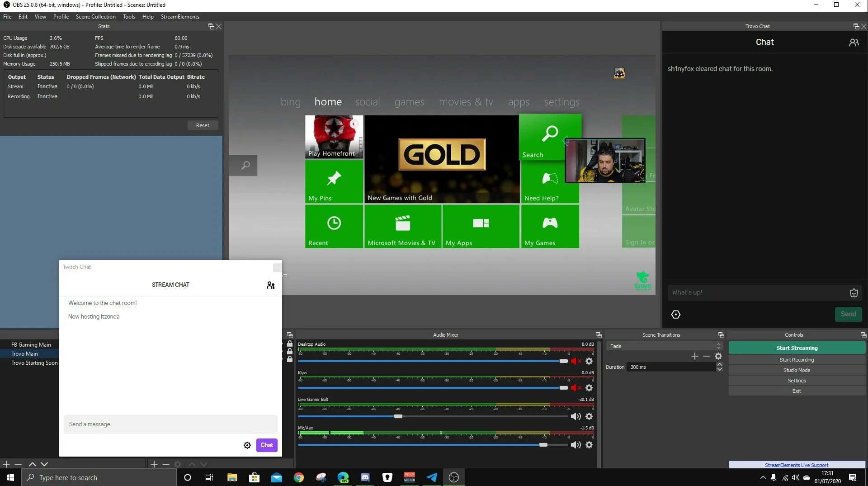Viewport: 868px width, 486px height.
Task: Click the purple Twitch Chat button
Action: (x=267, y=445)
